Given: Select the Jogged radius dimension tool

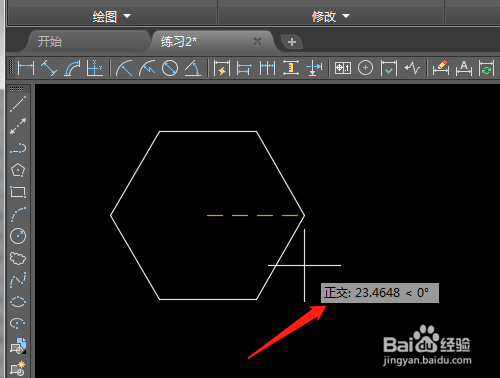Looking at the screenshot, I should click(147, 68).
